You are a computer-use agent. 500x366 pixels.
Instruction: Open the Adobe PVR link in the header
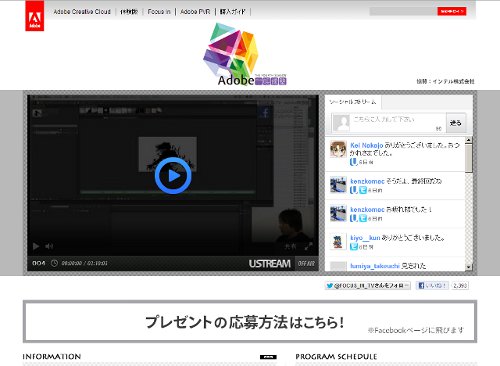point(195,12)
